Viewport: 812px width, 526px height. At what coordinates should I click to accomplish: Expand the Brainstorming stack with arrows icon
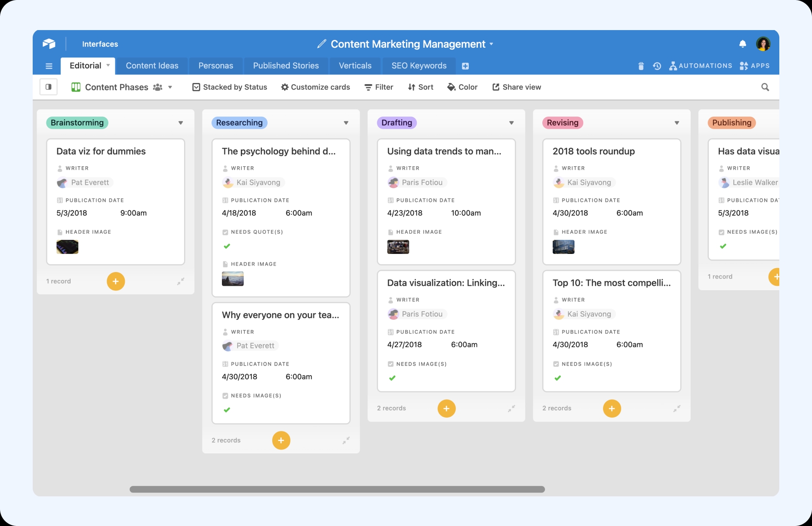[x=181, y=281]
